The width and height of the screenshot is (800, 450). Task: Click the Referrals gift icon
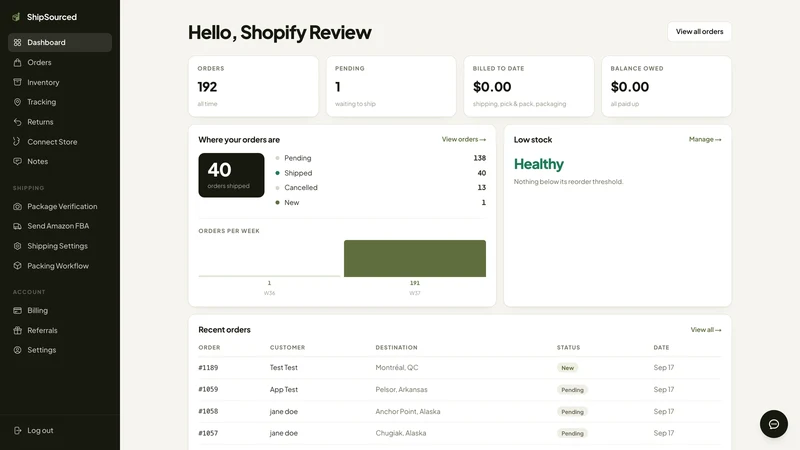pyautogui.click(x=17, y=330)
